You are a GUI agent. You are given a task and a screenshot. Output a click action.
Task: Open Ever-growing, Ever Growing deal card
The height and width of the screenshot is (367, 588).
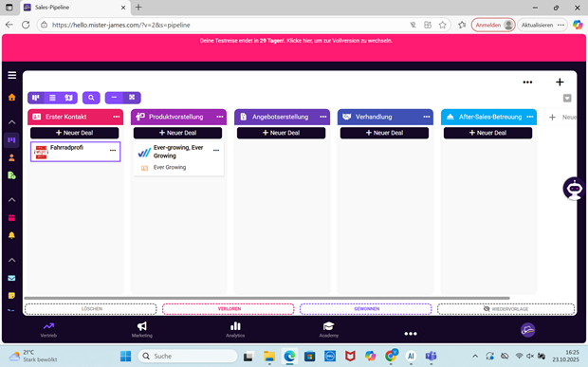178,158
